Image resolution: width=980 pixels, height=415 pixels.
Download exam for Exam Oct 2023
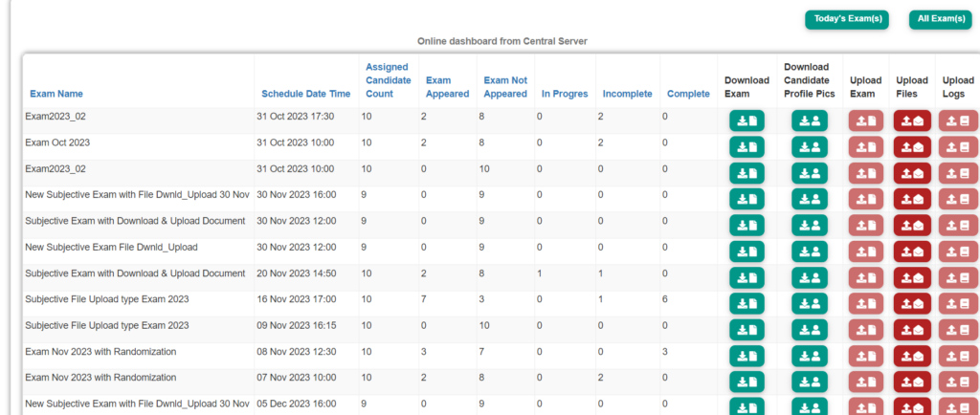tap(746, 146)
